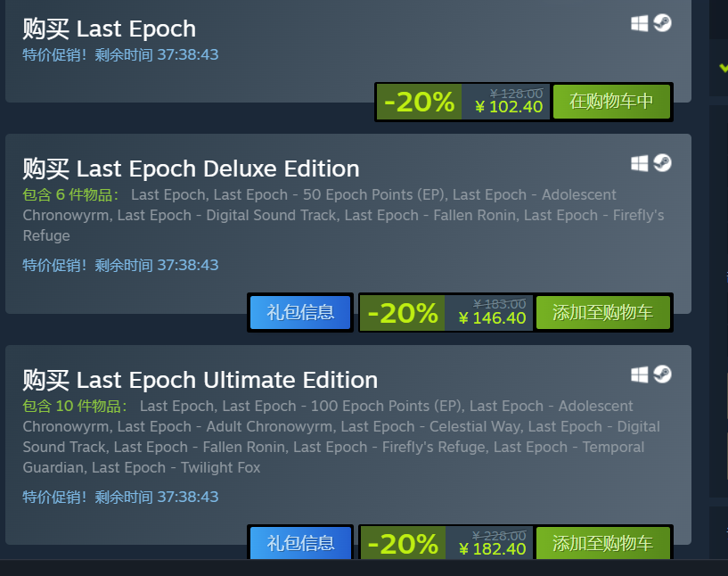The image size is (728, 576).
Task: Click the green checkmark at the right edge
Action: (724, 68)
